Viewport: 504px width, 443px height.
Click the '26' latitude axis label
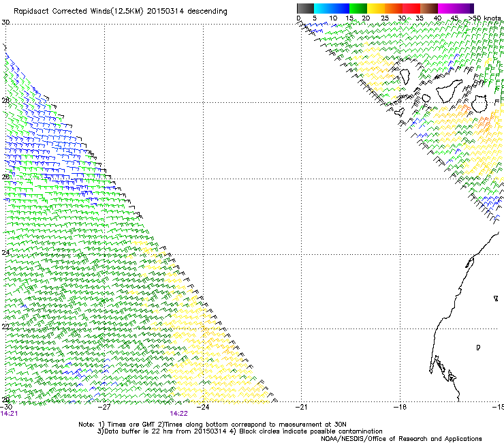pyautogui.click(x=5, y=177)
